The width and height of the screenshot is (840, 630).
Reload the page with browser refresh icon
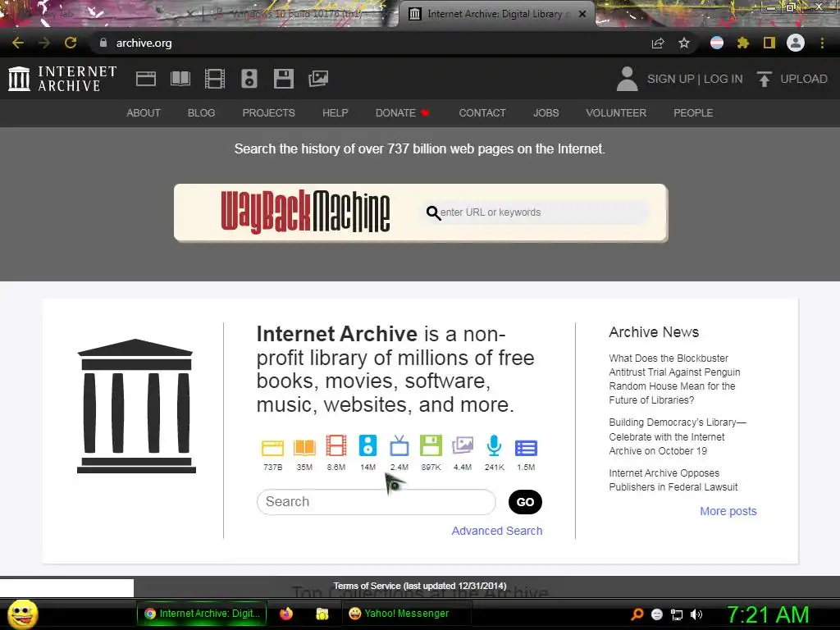(x=71, y=43)
